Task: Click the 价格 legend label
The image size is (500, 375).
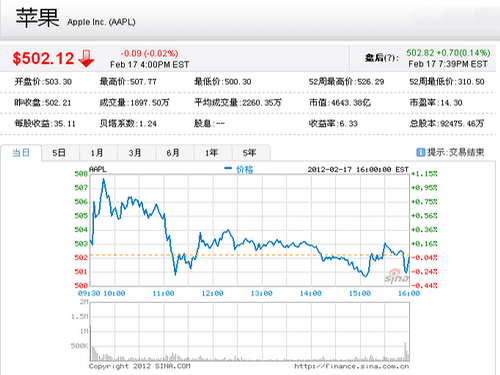Action: [245, 170]
